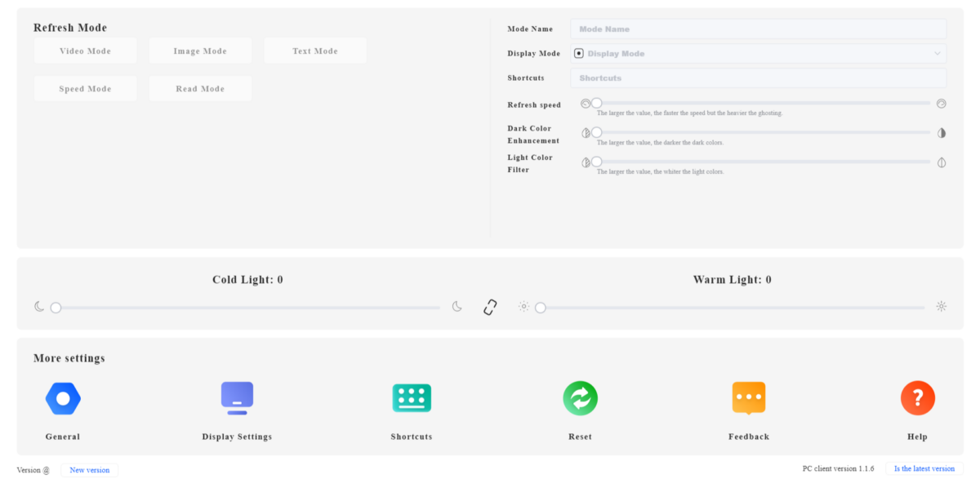The height and width of the screenshot is (483, 980).
Task: Click the Display Mode dropdown chevron arrow
Action: coord(937,54)
